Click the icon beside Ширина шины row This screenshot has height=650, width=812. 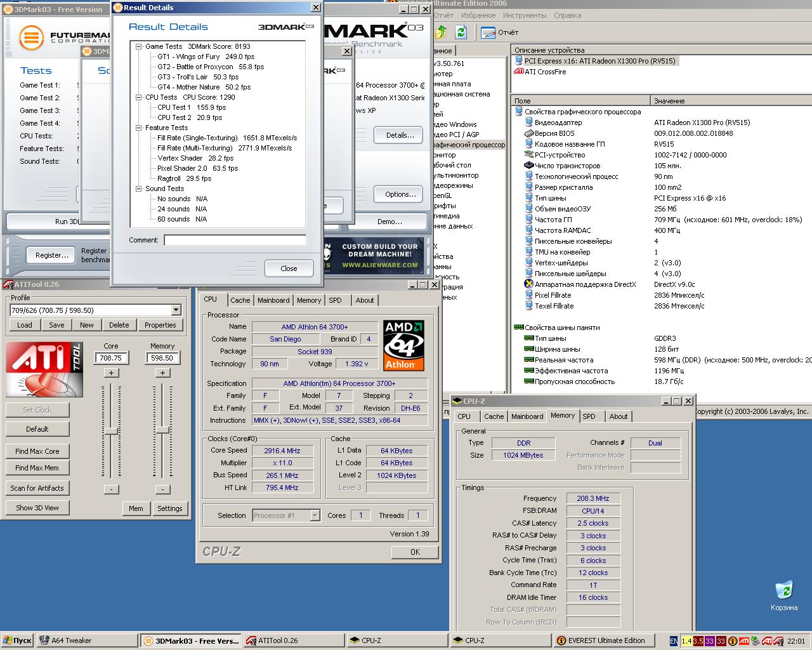pos(528,349)
